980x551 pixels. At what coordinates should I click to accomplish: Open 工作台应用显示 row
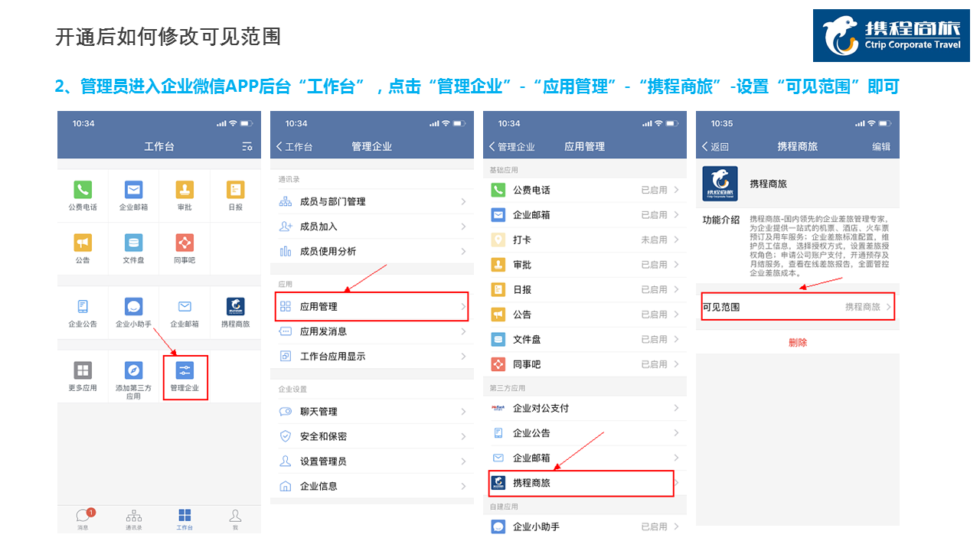pos(372,356)
